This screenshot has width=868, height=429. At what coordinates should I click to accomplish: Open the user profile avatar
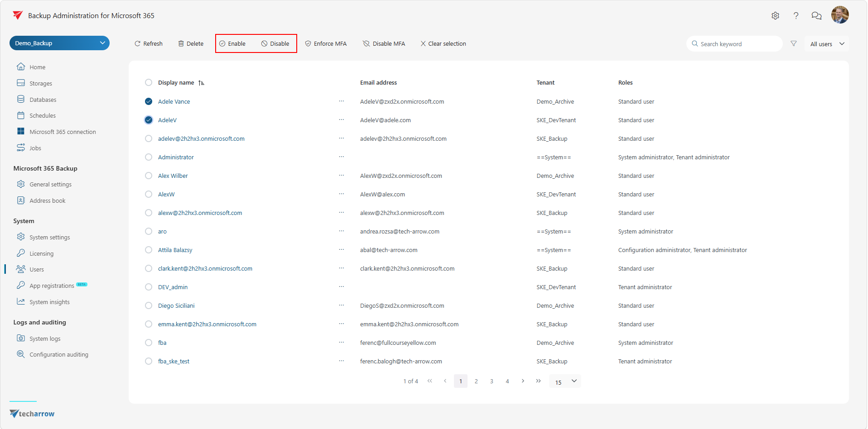[x=840, y=15]
